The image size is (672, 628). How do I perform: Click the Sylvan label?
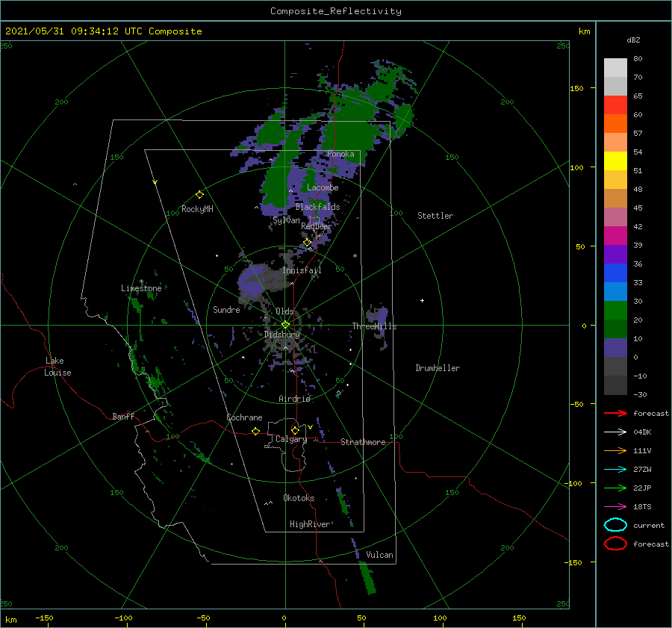(x=286, y=220)
